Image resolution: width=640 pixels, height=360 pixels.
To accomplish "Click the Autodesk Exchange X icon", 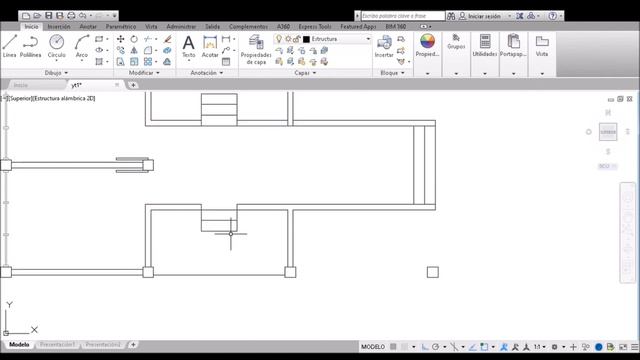I will (520, 16).
